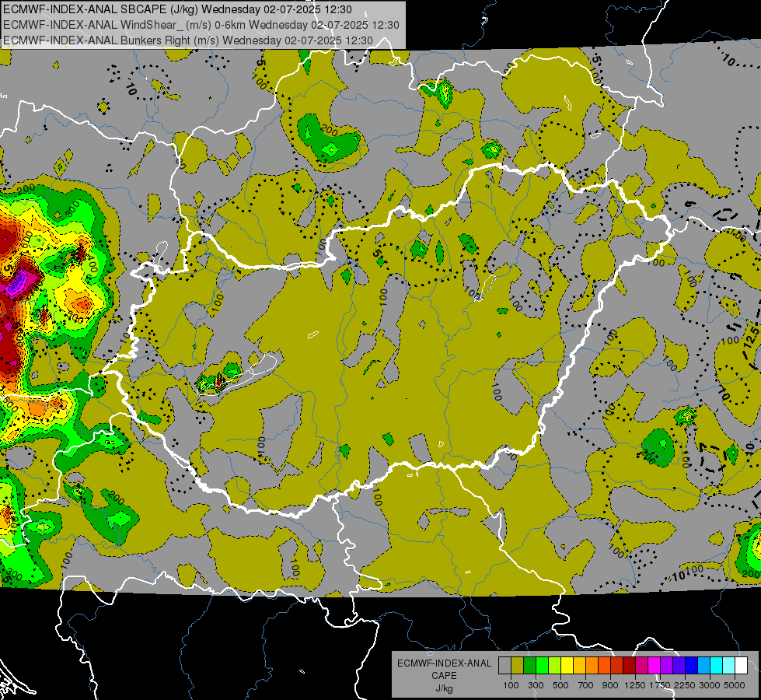Screen dimensions: 761x700
Task: Click the legend title ECMWF-INDEX-ANAL
Action: pos(444,663)
